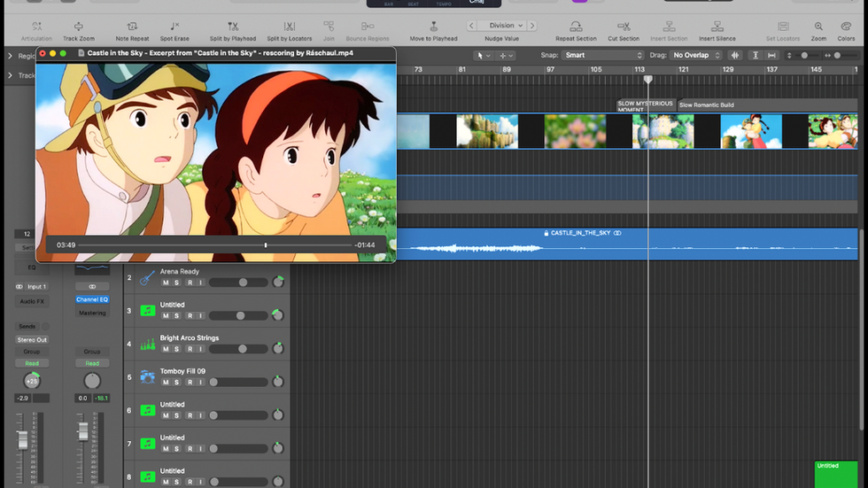Mute track 7 Untitled

tap(166, 449)
